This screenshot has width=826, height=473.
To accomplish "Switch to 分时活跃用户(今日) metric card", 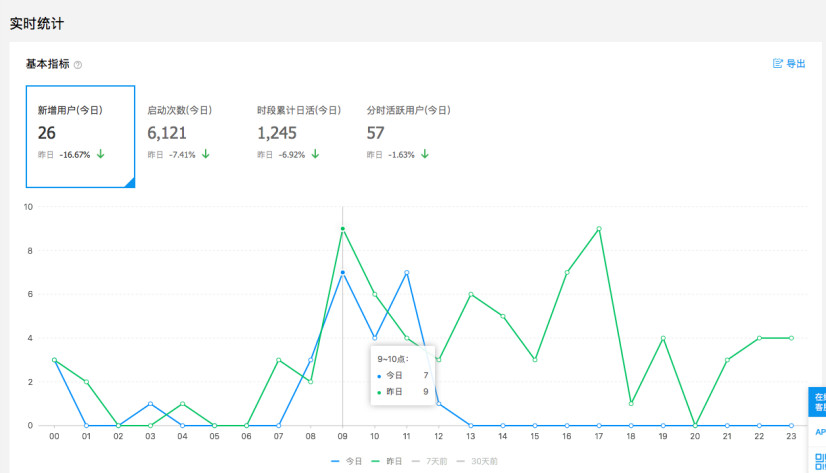I will (x=408, y=136).
